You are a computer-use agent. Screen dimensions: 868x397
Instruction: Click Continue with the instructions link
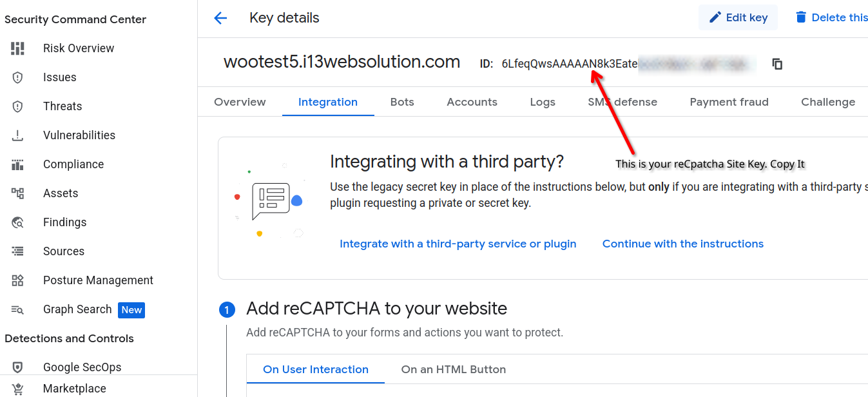[x=682, y=244]
